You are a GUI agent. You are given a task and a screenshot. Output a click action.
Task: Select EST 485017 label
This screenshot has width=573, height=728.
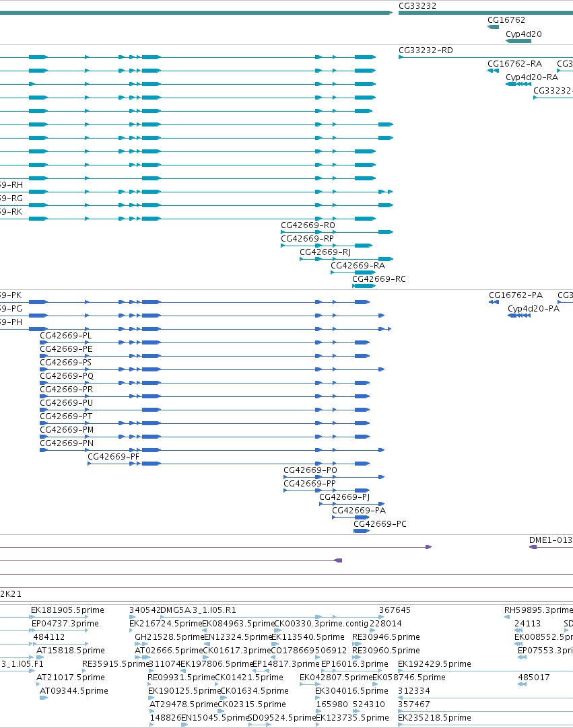point(533,678)
